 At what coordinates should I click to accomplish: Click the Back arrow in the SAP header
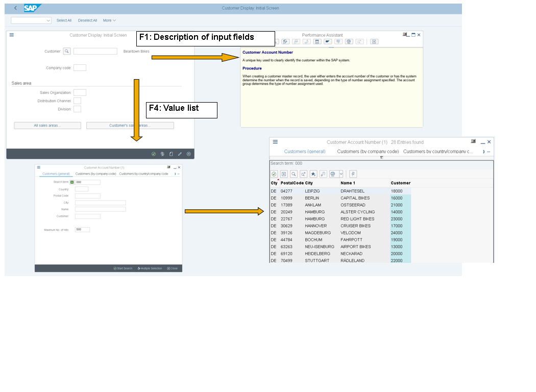tap(14, 8)
